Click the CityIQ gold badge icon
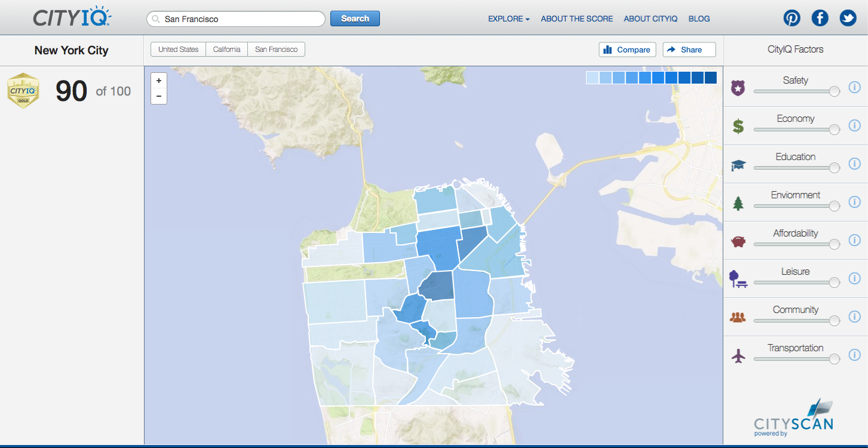The image size is (868, 448). [x=23, y=91]
